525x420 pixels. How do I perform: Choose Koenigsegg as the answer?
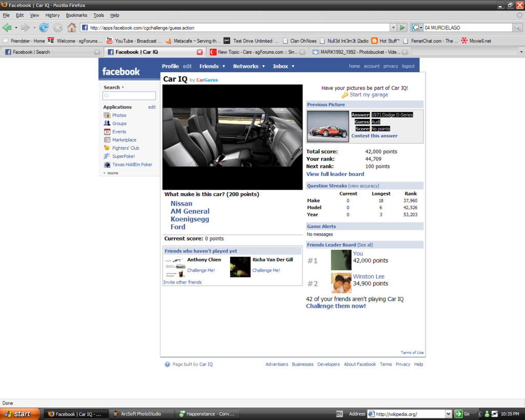coord(190,219)
